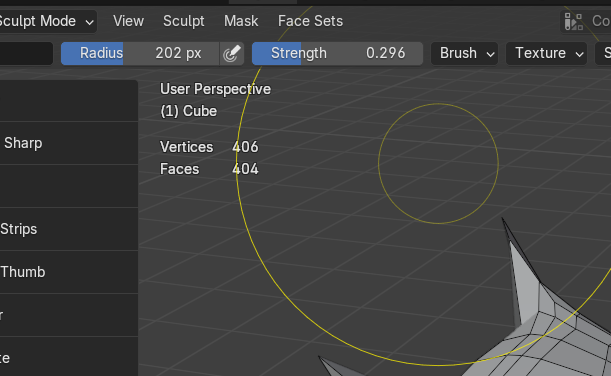Toggle radius pen pressure sensitivity icon
This screenshot has width=611, height=376.
pyautogui.click(x=232, y=53)
